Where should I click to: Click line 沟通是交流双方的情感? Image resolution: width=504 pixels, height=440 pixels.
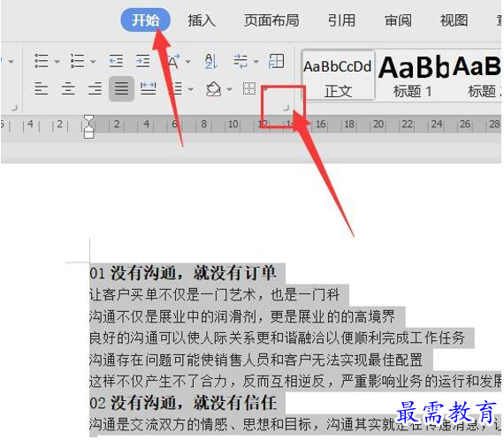[x=295, y=424]
